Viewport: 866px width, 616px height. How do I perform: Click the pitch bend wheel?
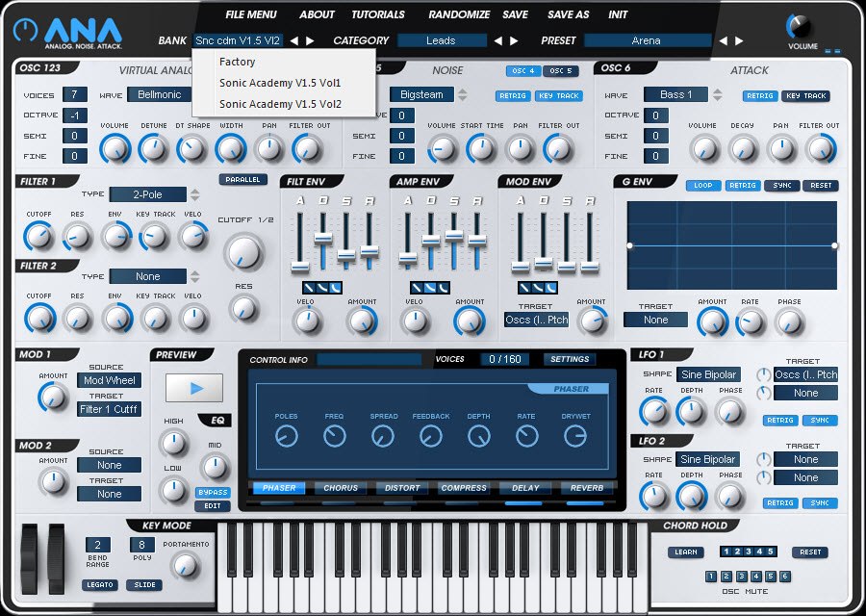coord(29,558)
